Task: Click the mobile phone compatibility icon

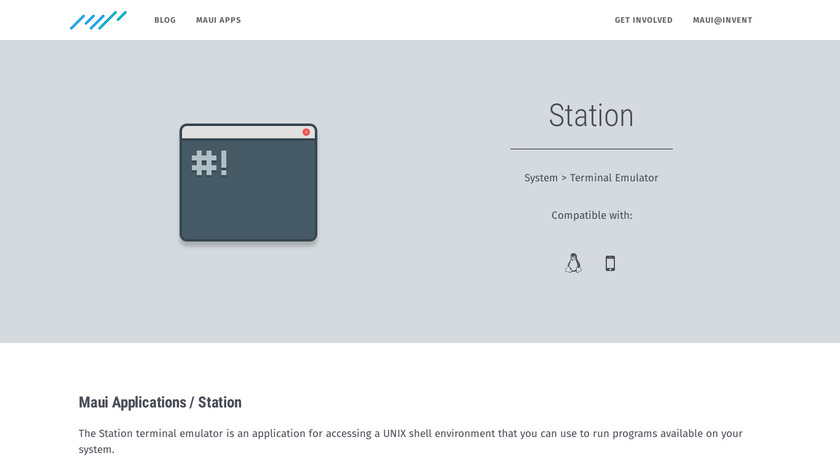Action: [610, 263]
